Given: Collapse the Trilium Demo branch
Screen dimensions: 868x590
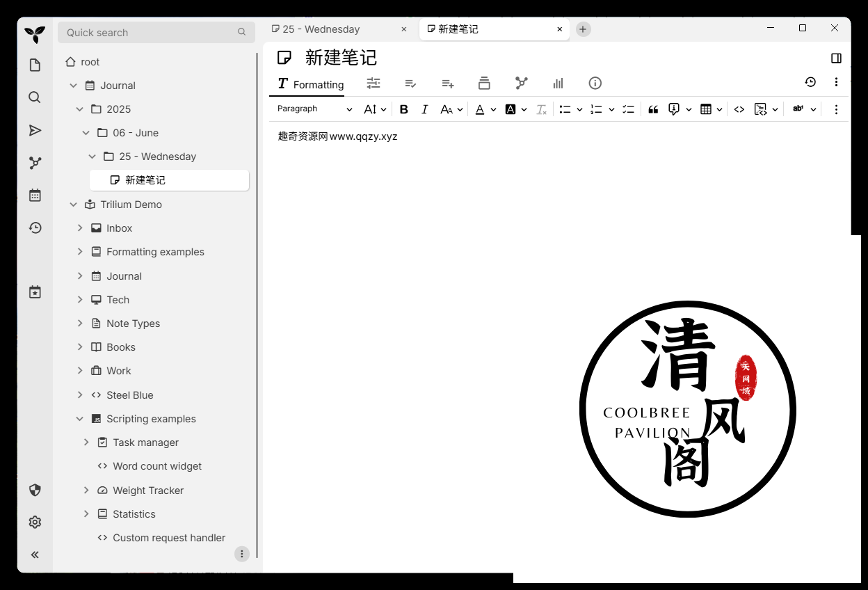Looking at the screenshot, I should [74, 205].
